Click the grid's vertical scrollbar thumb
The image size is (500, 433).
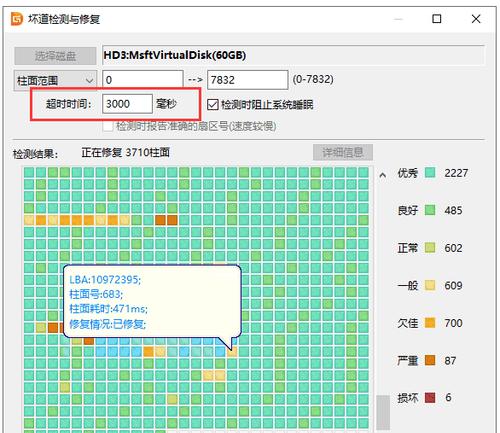pyautogui.click(x=383, y=412)
